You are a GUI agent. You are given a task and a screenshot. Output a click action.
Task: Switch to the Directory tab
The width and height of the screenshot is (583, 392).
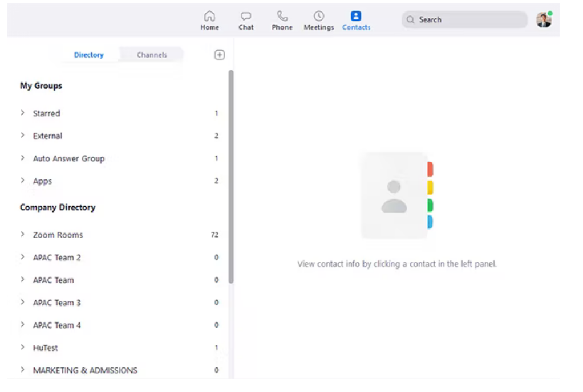click(x=88, y=55)
